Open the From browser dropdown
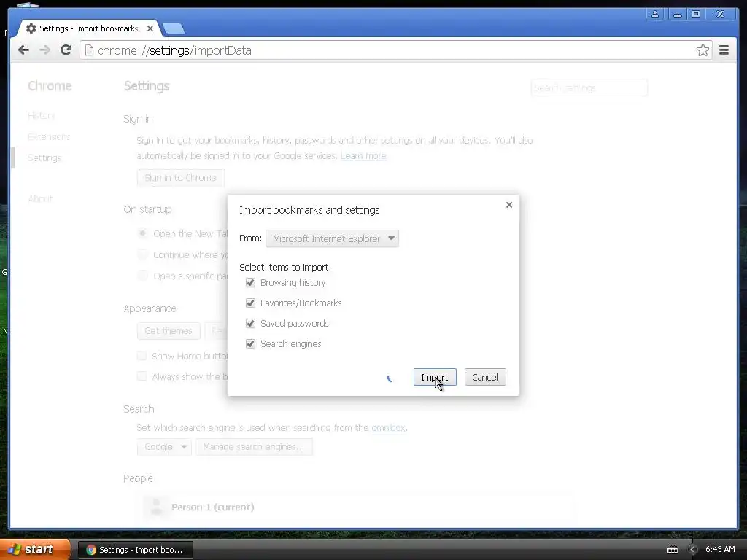Image resolution: width=747 pixels, height=560 pixels. click(x=332, y=238)
